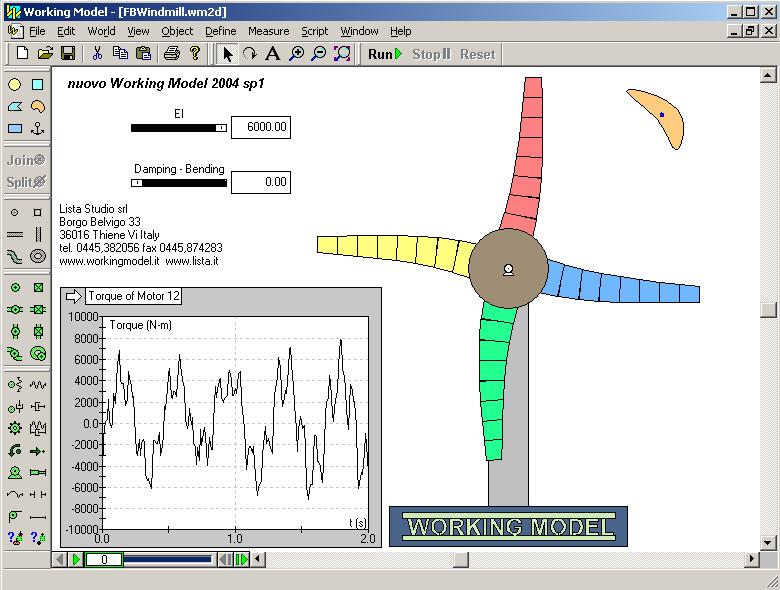The width and height of the screenshot is (780, 590).
Task: Click the Open file folder icon
Action: pos(45,53)
